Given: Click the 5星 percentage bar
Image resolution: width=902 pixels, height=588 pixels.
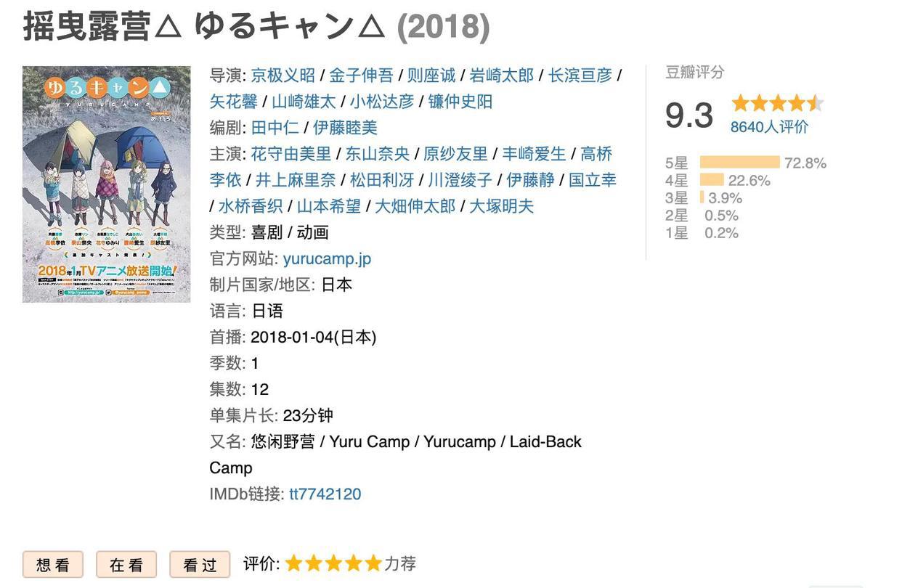Looking at the screenshot, I should click(739, 163).
